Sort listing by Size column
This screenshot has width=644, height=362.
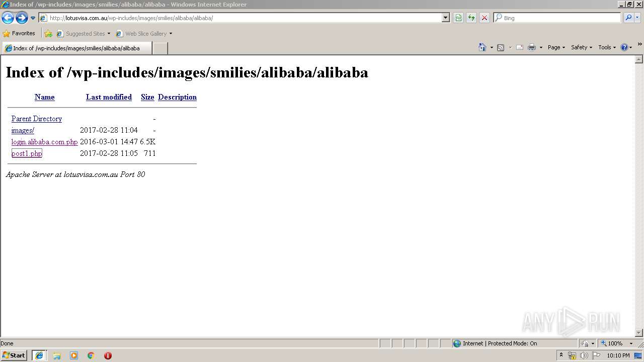pos(147,97)
